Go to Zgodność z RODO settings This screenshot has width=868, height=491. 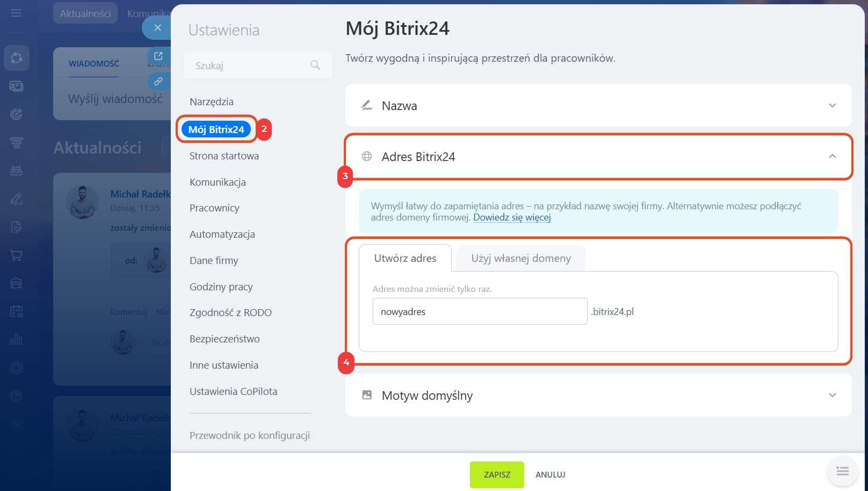(x=230, y=312)
